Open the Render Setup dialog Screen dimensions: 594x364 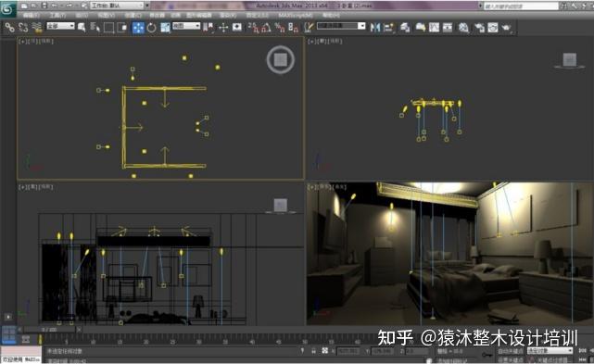479,27
